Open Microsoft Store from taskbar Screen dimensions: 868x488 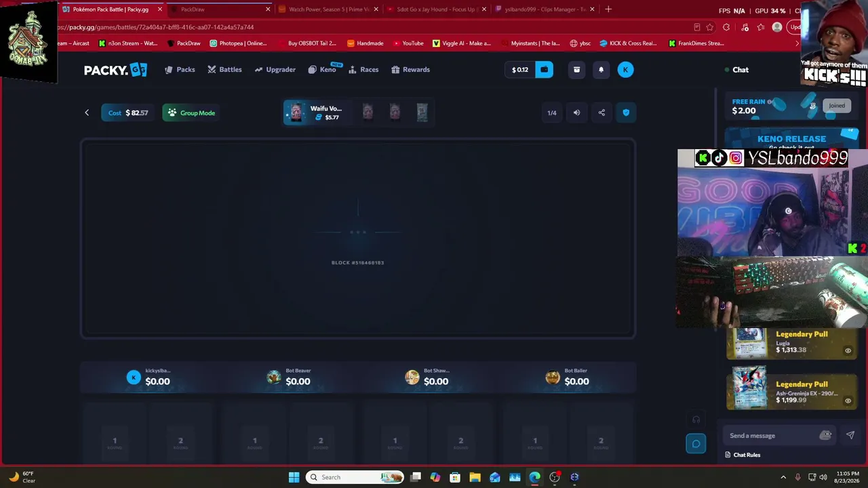[x=455, y=477]
